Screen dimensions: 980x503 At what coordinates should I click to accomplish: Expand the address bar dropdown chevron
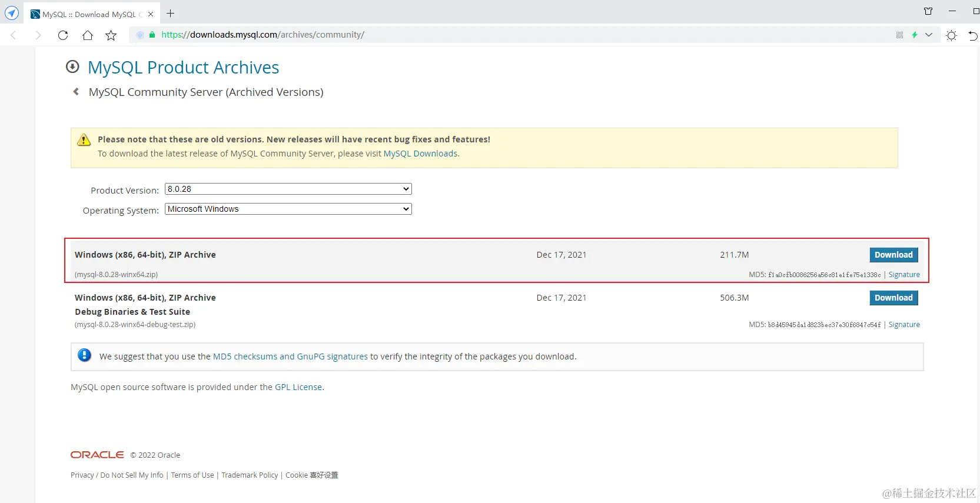tap(929, 35)
